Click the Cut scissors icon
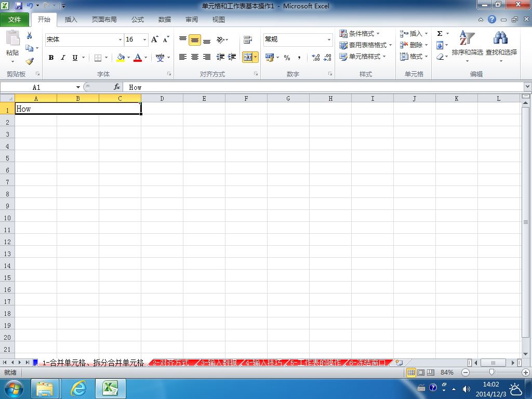Viewport: 532px width, 399px height. click(29, 35)
